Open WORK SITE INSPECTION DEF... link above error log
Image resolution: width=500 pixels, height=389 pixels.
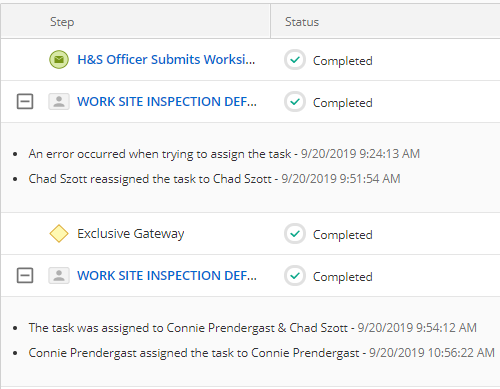coord(167,102)
